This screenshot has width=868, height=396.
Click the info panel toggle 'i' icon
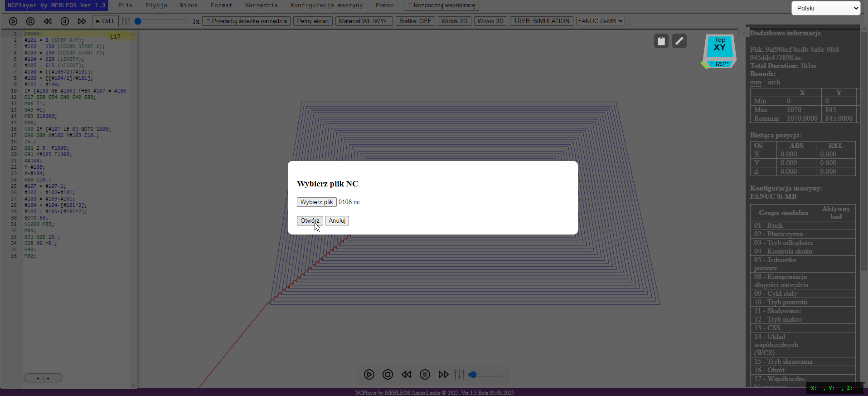click(x=744, y=32)
